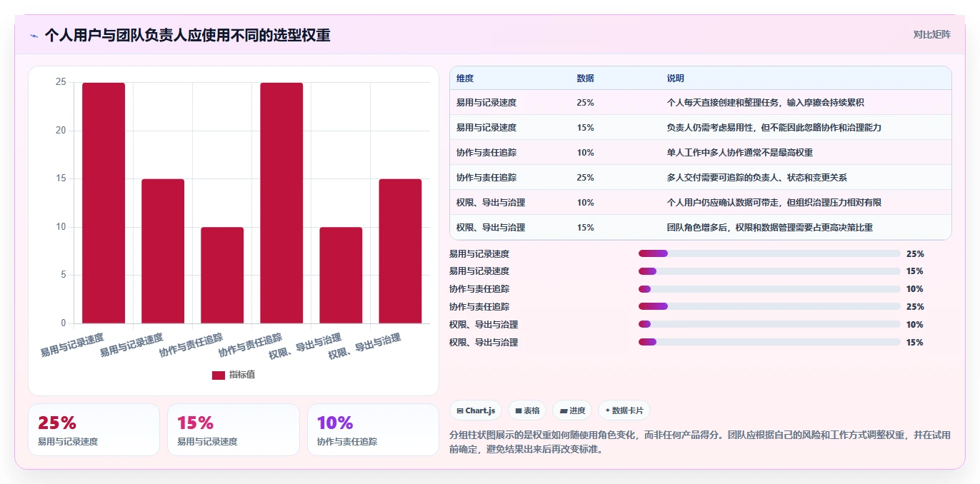Click the 协作与责任追踪 chart bar at value 10
Screen dimensions: 980x484
coord(222,275)
